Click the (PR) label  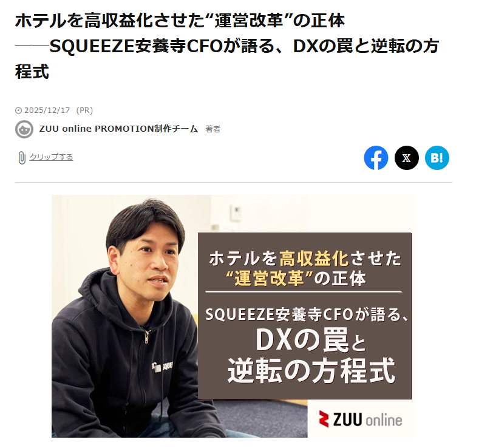pyautogui.click(x=84, y=110)
